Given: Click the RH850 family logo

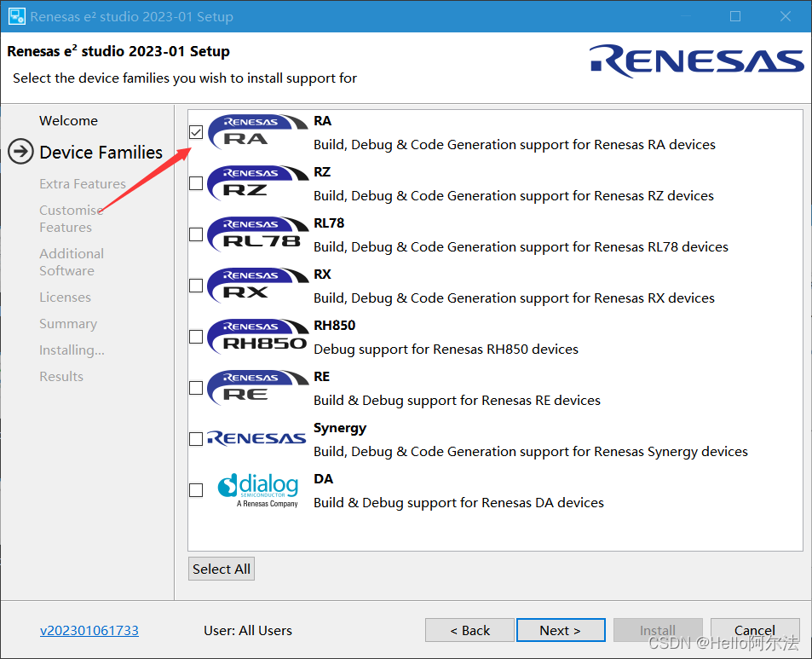Looking at the screenshot, I should (256, 337).
